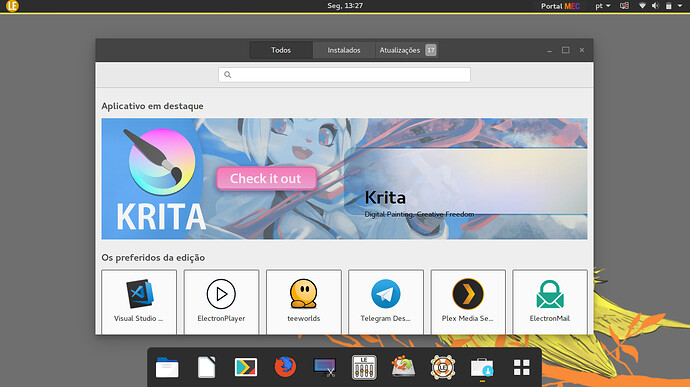The image size is (690, 387).
Task: Show the applications grid in the dock
Action: pyautogui.click(x=521, y=367)
